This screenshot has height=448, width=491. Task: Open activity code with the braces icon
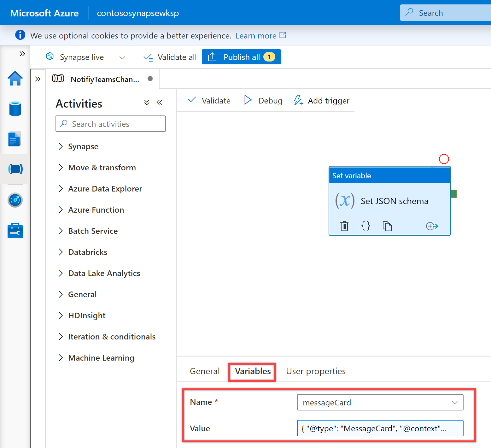pos(365,226)
